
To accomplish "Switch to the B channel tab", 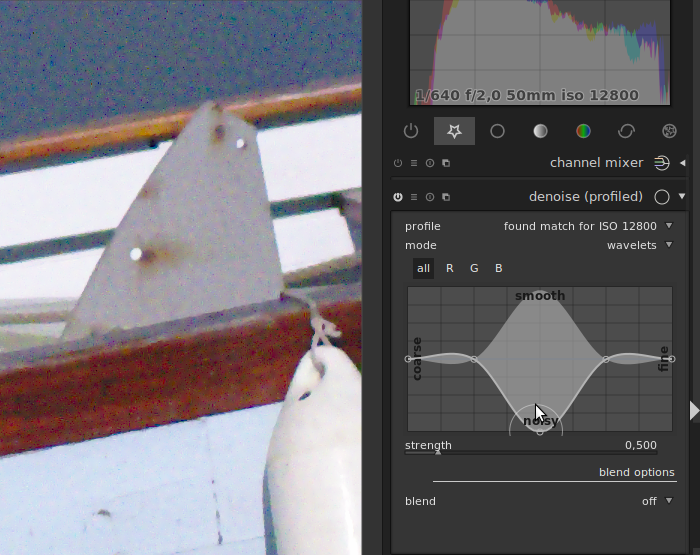I will (x=499, y=268).
